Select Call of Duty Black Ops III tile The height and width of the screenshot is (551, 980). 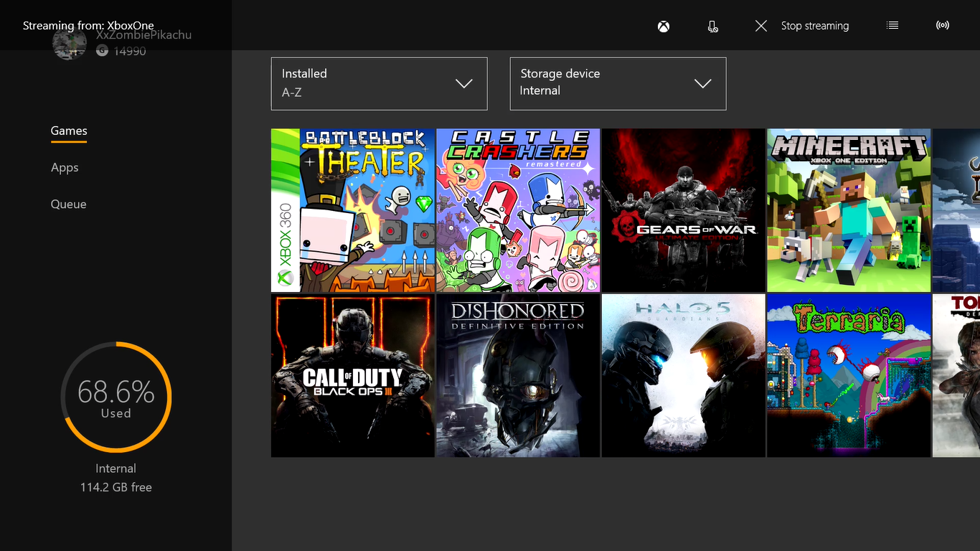[x=353, y=376]
